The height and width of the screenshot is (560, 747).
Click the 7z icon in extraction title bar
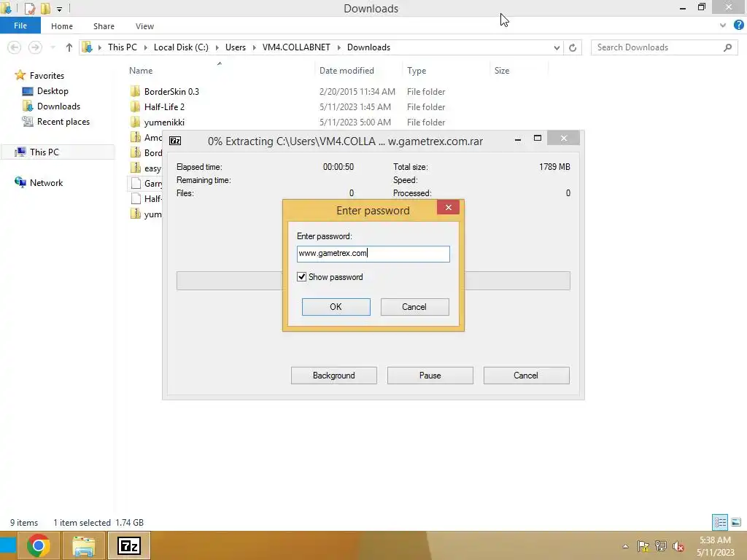click(175, 141)
